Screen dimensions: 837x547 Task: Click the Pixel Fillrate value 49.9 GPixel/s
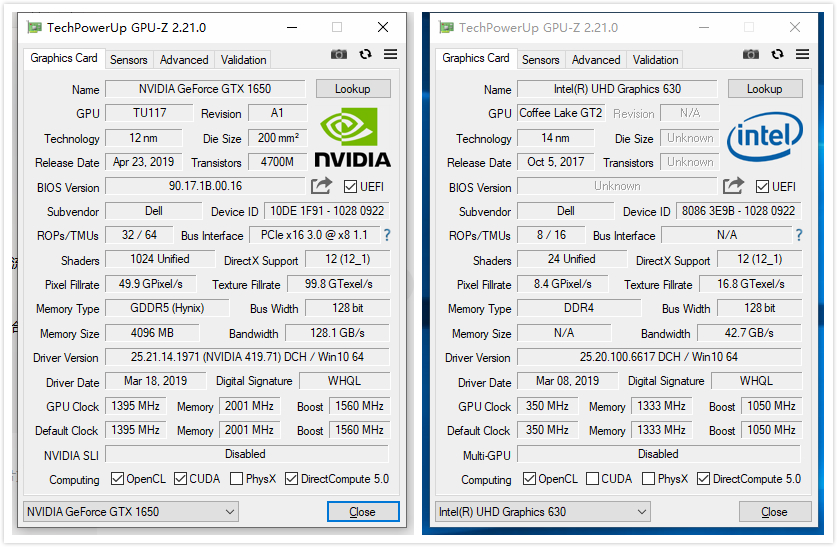151,284
